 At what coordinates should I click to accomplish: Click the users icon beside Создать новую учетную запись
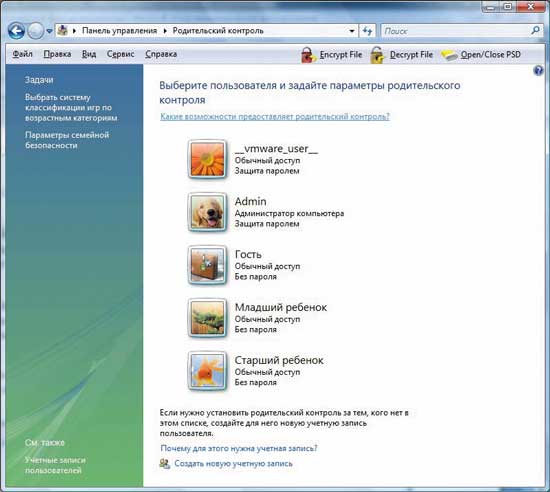click(x=165, y=464)
